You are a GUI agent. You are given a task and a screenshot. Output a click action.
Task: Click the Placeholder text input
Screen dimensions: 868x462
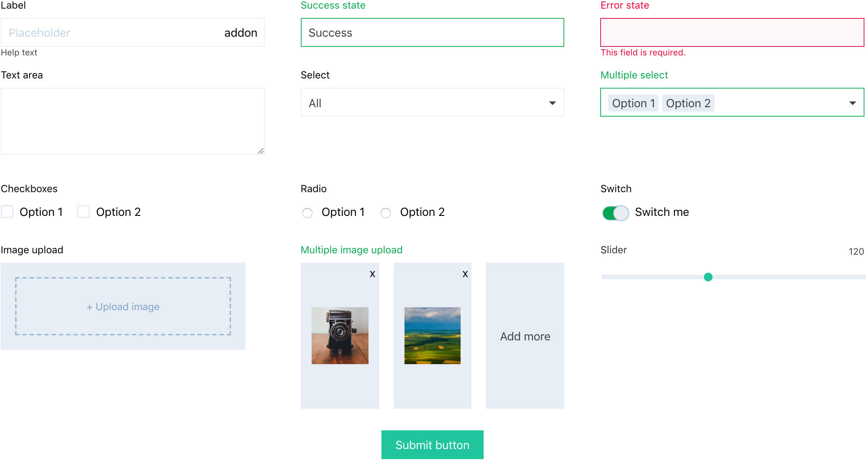coord(108,33)
